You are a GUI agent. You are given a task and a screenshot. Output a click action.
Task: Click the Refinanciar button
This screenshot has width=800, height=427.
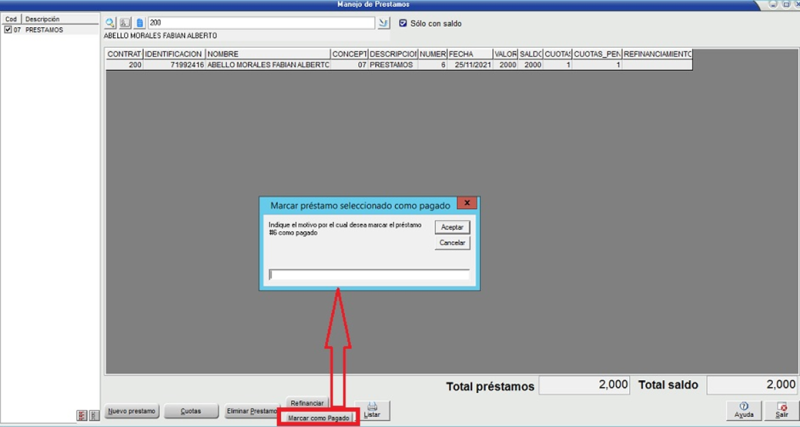click(x=306, y=402)
